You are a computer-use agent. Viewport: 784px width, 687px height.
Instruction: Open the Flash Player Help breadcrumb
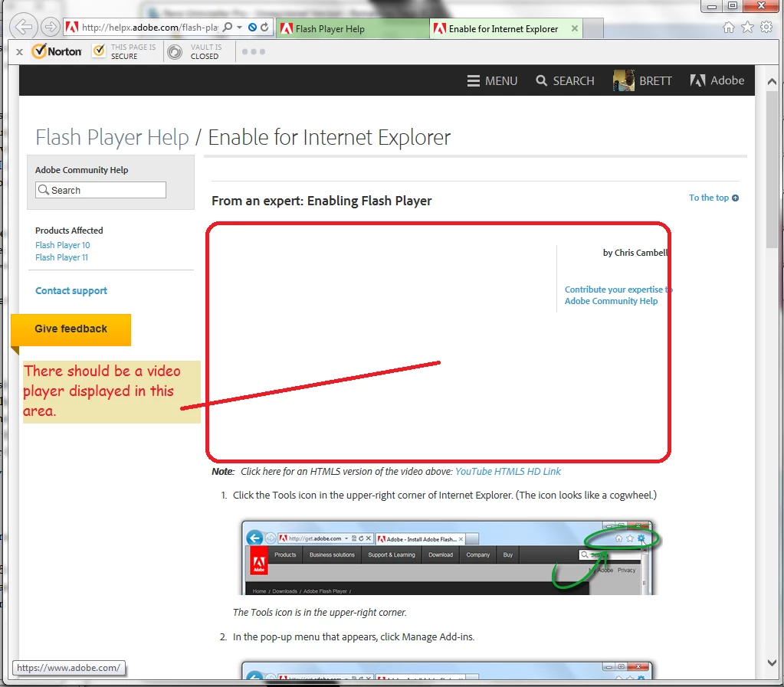(x=112, y=137)
